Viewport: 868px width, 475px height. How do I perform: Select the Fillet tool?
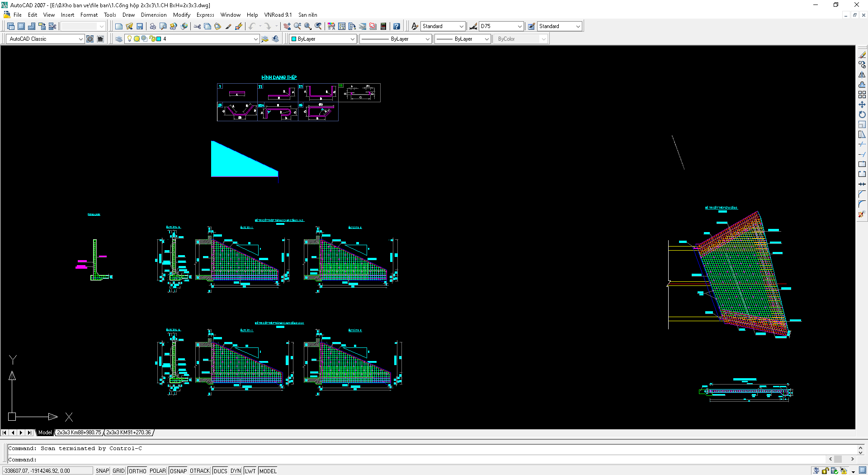coord(862,204)
